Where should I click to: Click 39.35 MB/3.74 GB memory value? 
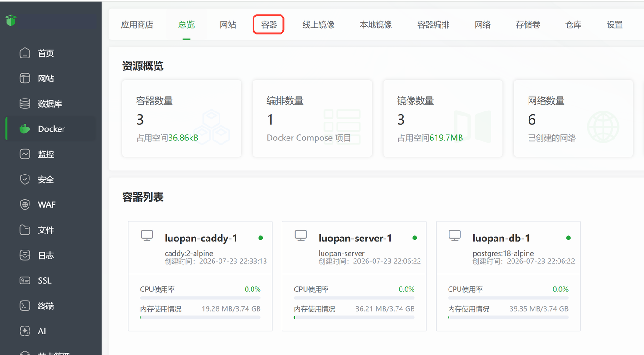pos(539,309)
